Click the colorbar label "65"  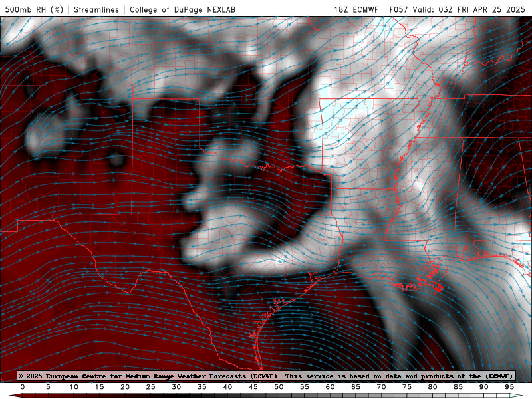pos(356,387)
